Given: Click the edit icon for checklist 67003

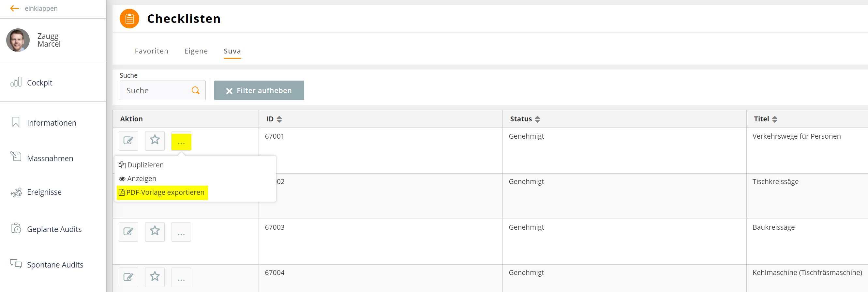Looking at the screenshot, I should click(128, 232).
